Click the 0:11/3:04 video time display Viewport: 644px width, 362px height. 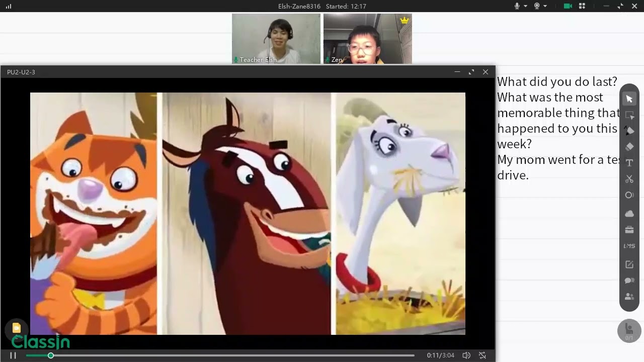[x=441, y=355]
